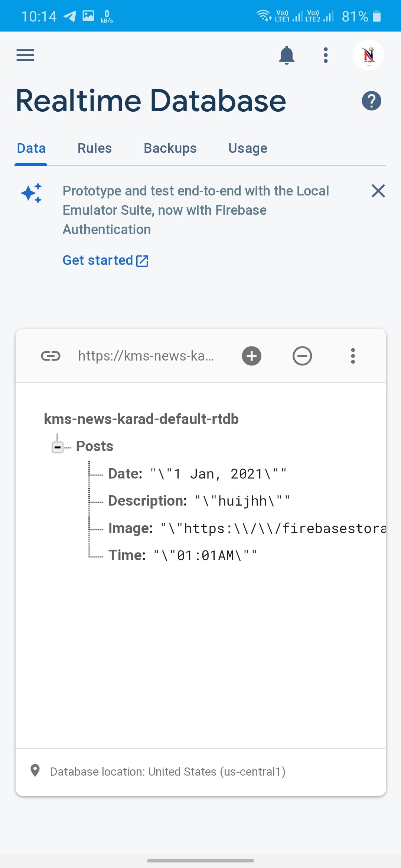Viewport: 401px width, 868px height.
Task: Click the Image URL value
Action: pos(273,529)
